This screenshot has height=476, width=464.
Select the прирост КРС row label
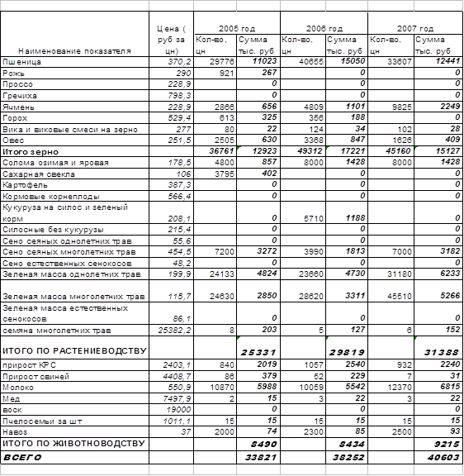tap(74, 364)
